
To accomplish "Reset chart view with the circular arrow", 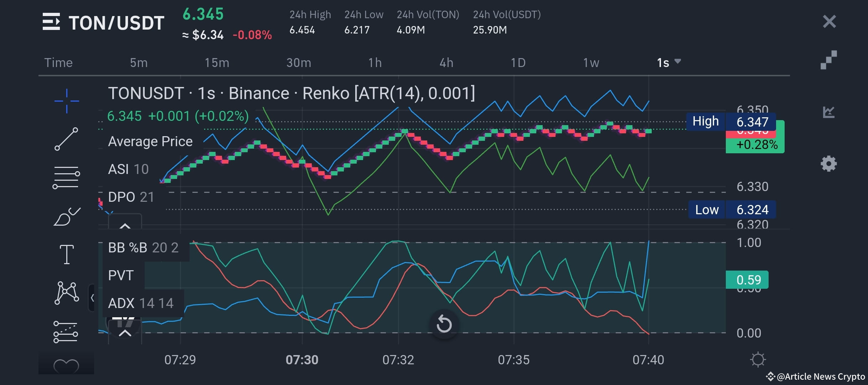I will 444,324.
